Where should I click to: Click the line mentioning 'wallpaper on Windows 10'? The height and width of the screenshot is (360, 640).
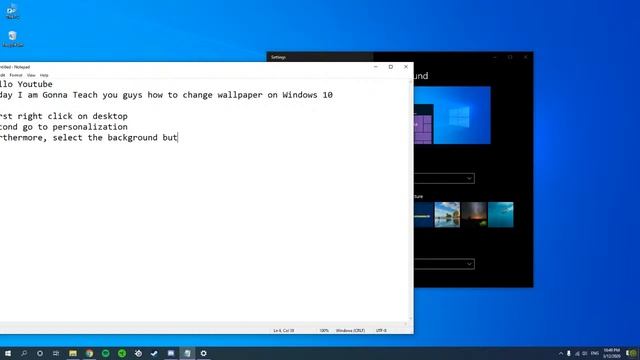tap(166, 95)
